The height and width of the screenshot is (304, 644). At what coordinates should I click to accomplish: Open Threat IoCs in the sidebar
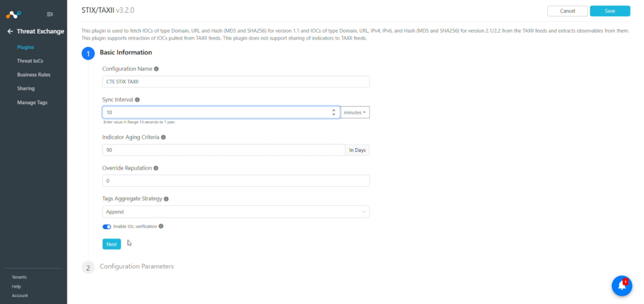point(30,61)
